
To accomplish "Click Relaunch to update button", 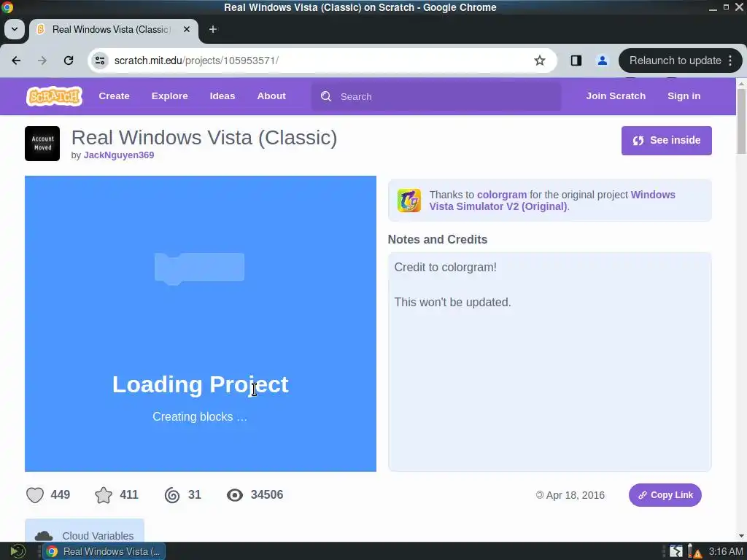I will click(x=675, y=61).
